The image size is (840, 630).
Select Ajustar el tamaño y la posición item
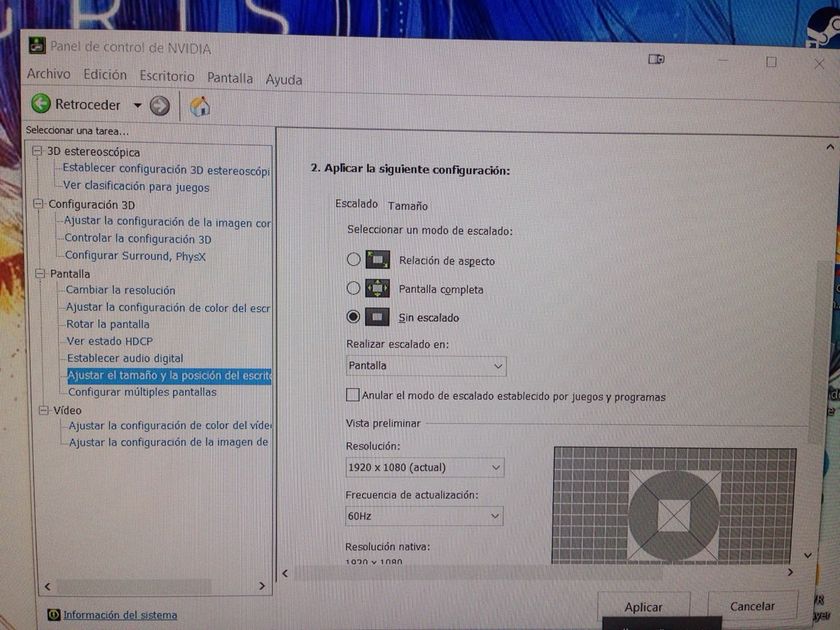pos(169,375)
